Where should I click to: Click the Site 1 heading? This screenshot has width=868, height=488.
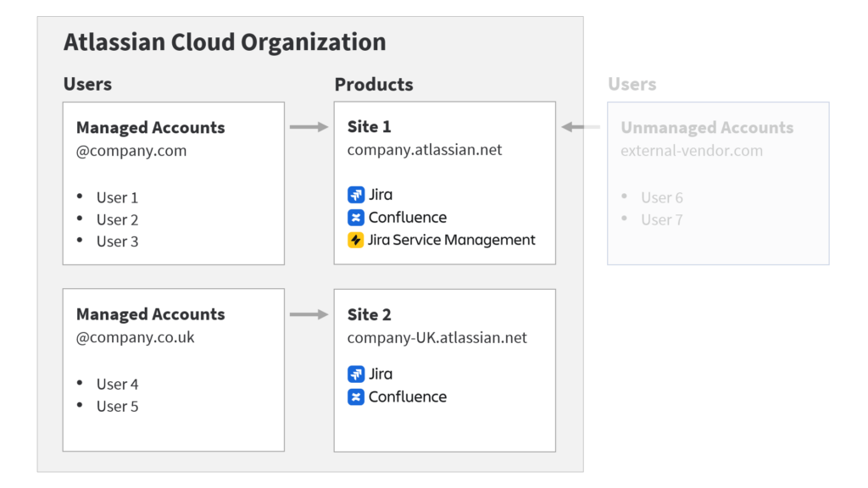[369, 127]
